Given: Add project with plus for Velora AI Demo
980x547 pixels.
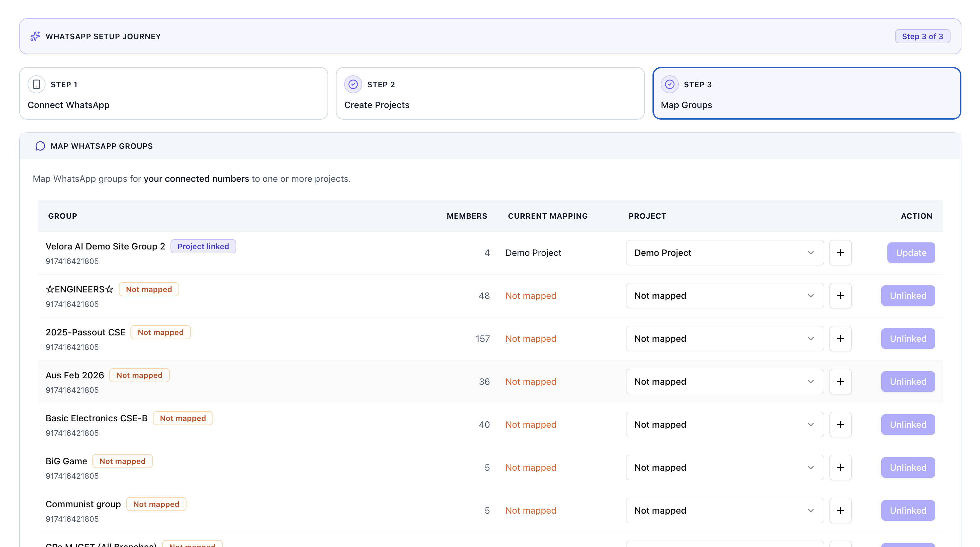Looking at the screenshot, I should 840,253.
